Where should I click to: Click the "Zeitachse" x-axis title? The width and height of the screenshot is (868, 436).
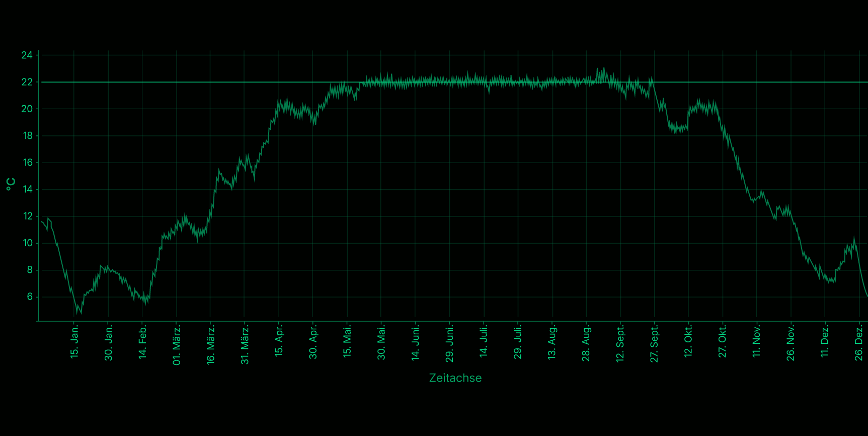(x=455, y=378)
